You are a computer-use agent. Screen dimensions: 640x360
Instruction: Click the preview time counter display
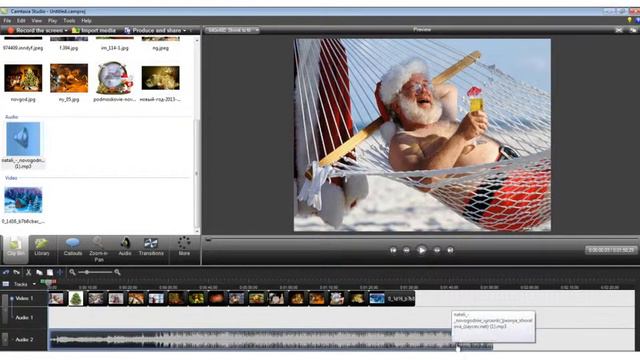click(611, 250)
